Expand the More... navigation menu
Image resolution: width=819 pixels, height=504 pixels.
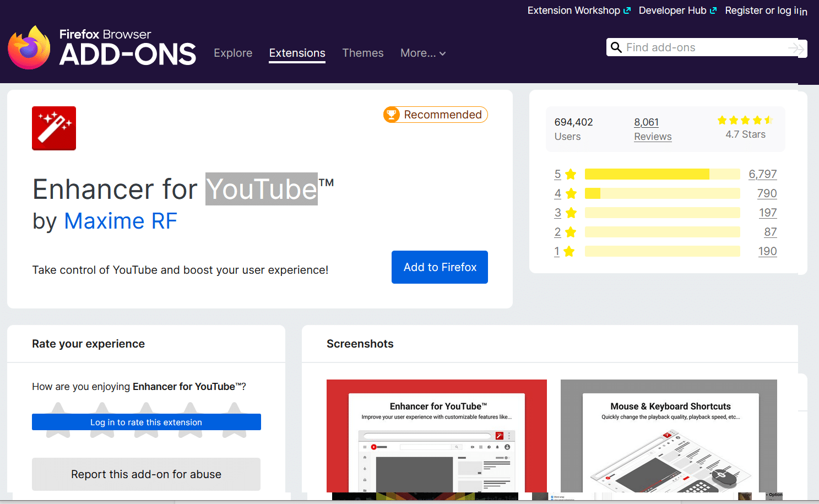(422, 53)
